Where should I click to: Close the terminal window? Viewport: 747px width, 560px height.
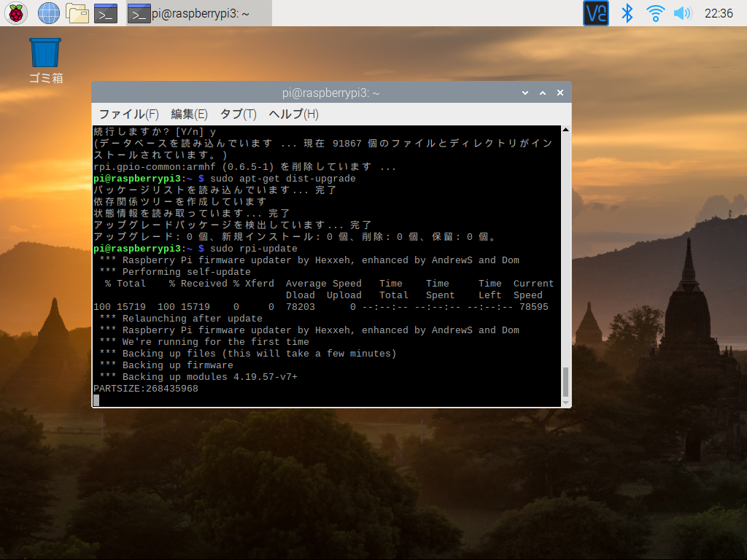[560, 93]
